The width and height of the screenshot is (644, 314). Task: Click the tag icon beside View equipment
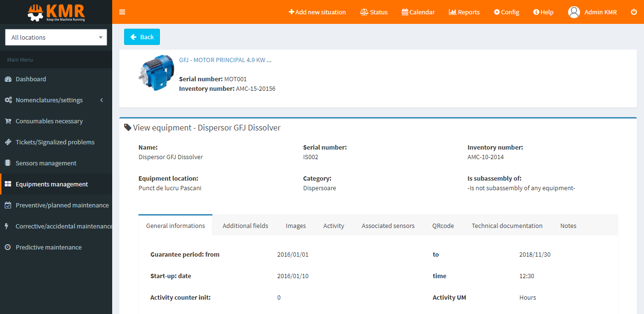(127, 128)
